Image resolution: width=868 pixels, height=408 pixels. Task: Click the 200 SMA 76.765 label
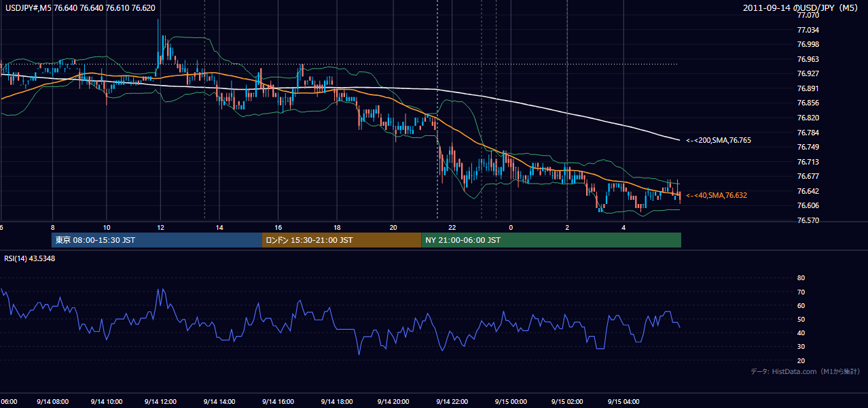718,140
